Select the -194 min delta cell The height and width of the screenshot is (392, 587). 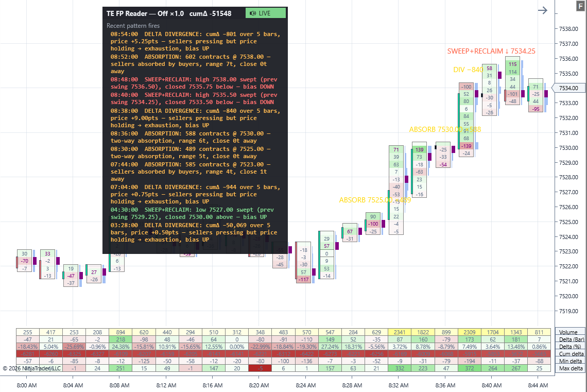[x=469, y=361]
